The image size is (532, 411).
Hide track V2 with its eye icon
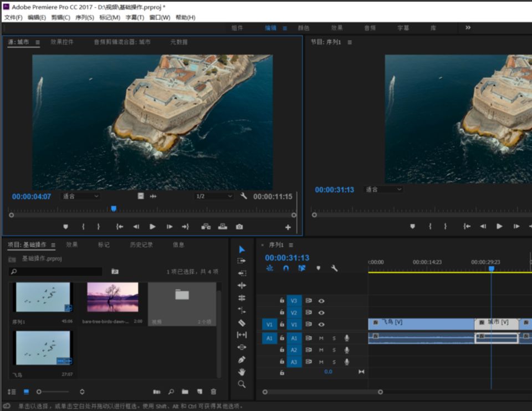click(321, 313)
